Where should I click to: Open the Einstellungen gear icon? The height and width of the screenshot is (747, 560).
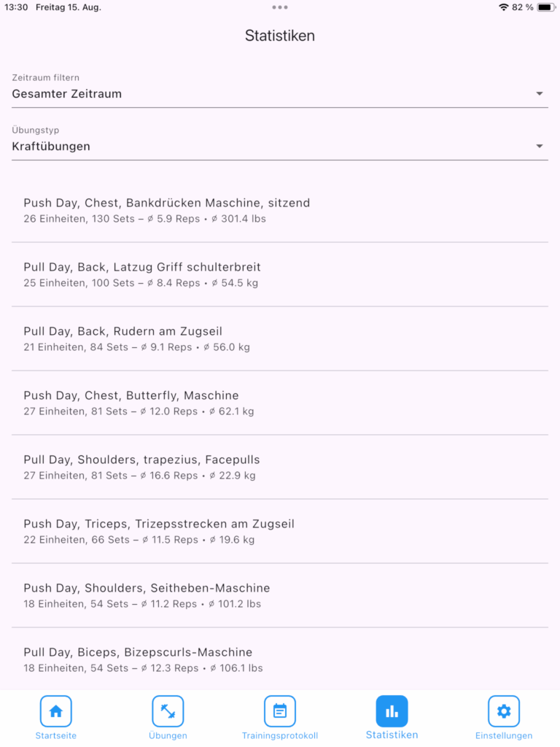point(504,711)
